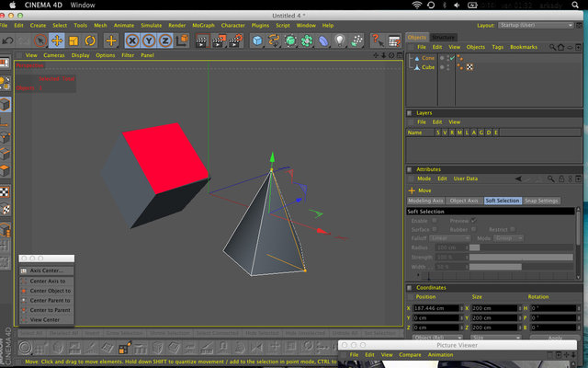Select the Scale tool
Viewport: 588px width, 368px height.
(73, 40)
